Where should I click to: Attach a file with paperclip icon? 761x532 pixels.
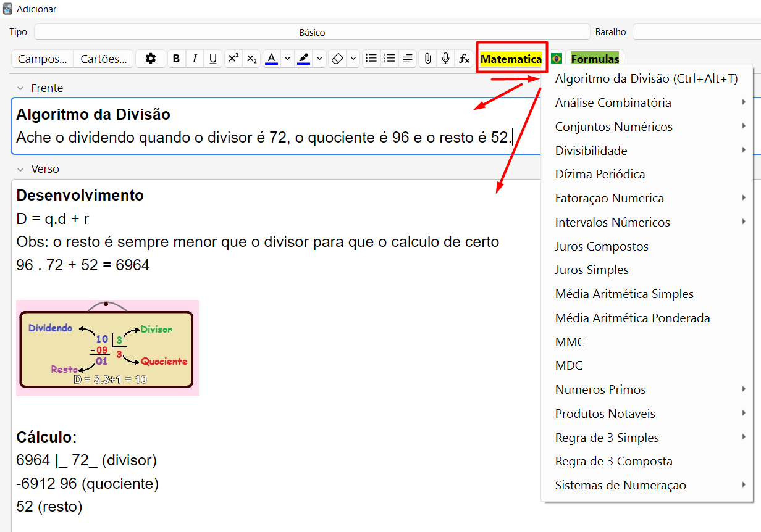[427, 59]
